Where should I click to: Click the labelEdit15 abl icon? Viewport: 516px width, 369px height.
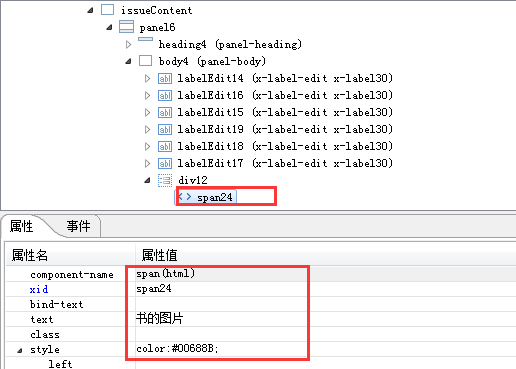coord(165,112)
